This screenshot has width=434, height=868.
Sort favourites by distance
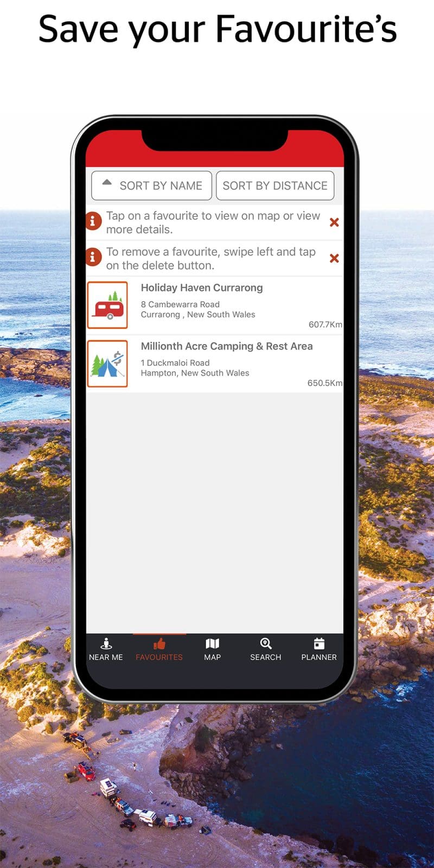click(275, 186)
